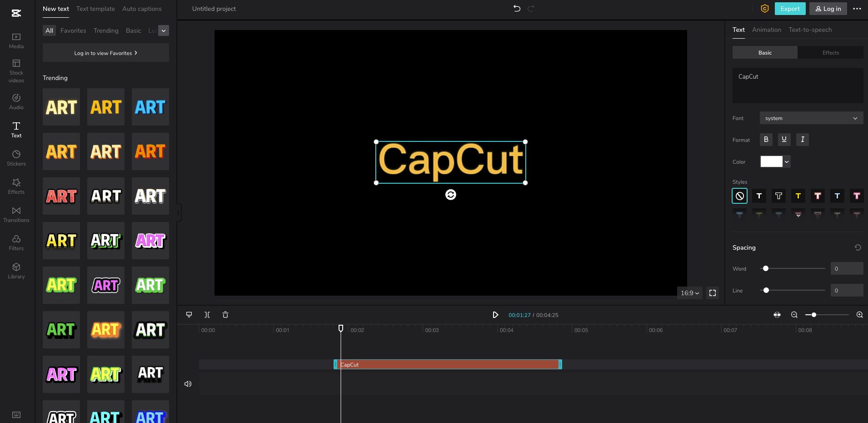868x423 pixels.
Task: Open the Media panel in the sidebar
Action: point(16,41)
